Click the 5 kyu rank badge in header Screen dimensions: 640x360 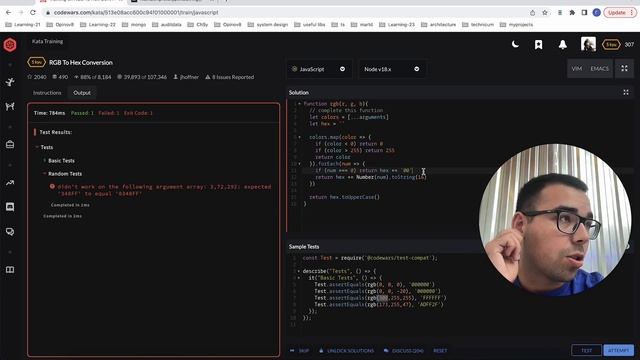coord(611,44)
